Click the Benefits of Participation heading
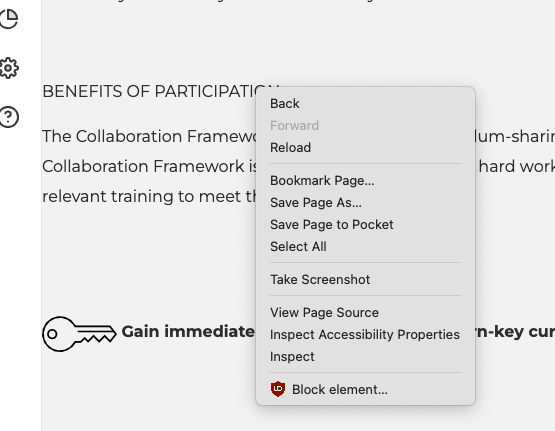The image size is (555, 431). 149,91
